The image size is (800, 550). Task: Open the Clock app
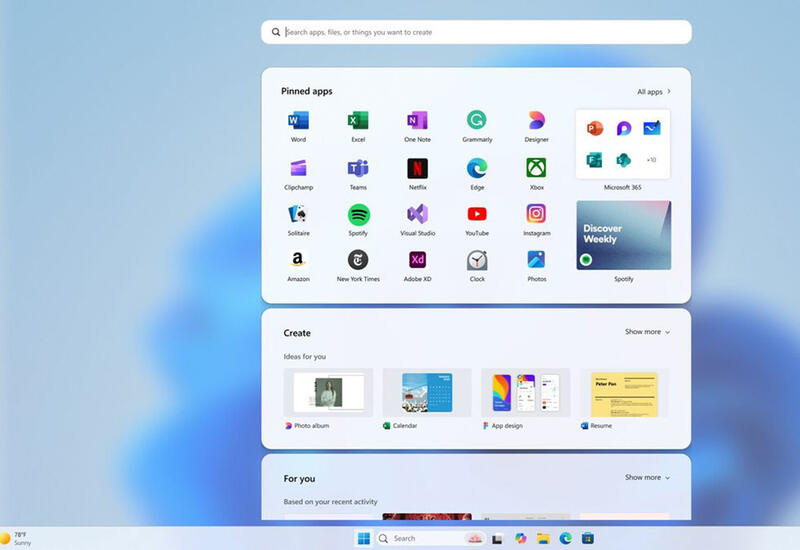click(x=477, y=260)
